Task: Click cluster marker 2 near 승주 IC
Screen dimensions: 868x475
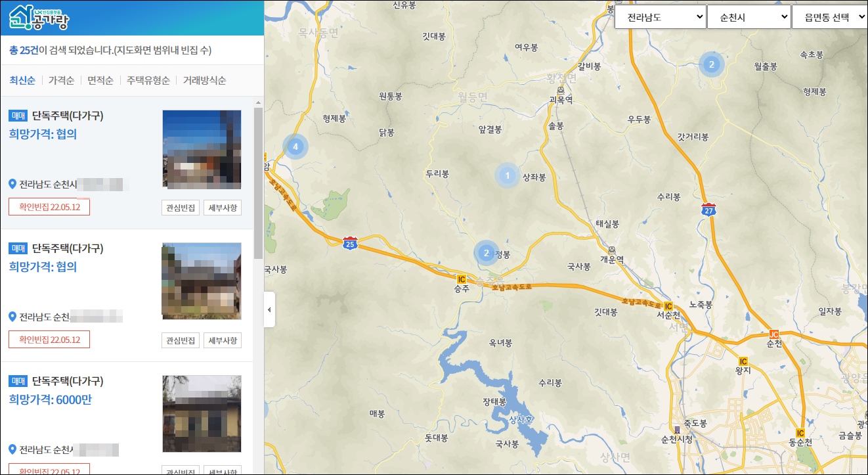Action: (x=486, y=253)
